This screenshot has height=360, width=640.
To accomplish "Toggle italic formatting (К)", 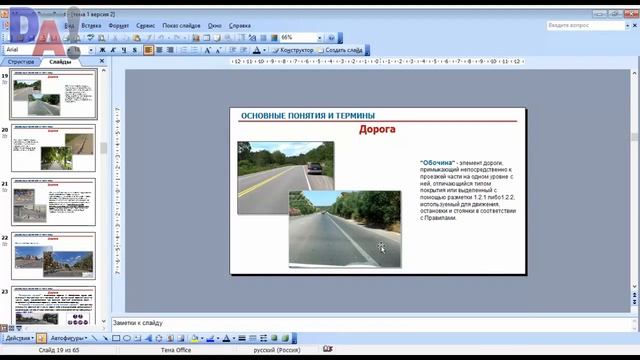I will (113, 50).
